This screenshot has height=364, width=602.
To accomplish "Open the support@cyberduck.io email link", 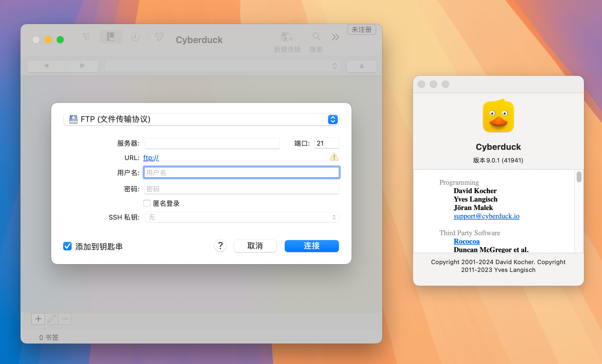I will (486, 216).
